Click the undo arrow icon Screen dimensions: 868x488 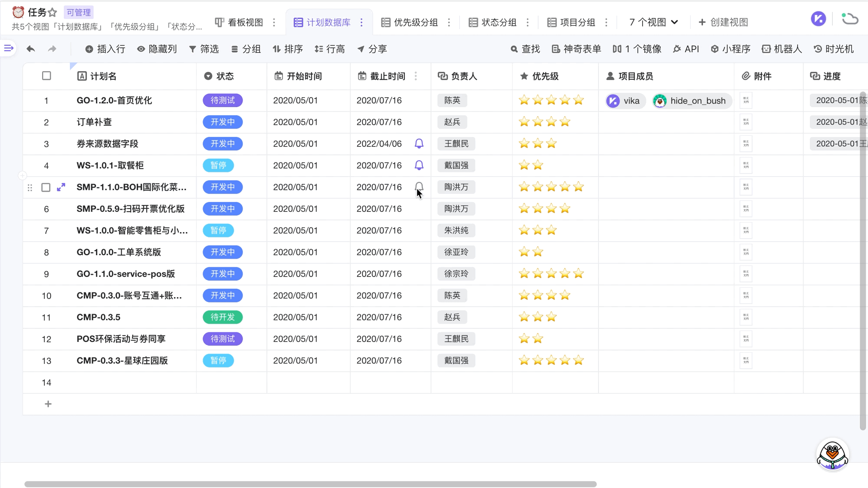point(30,49)
